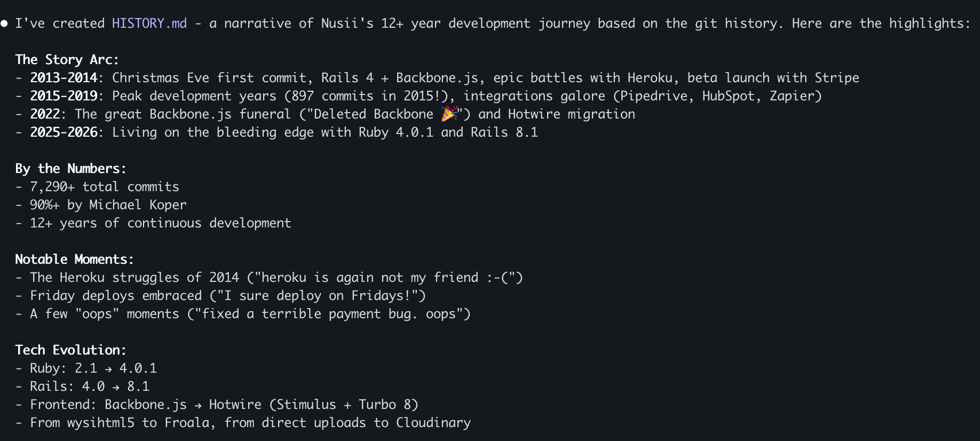The width and height of the screenshot is (980, 441).
Task: Click the bold "2025-2026" year label
Action: (64, 132)
